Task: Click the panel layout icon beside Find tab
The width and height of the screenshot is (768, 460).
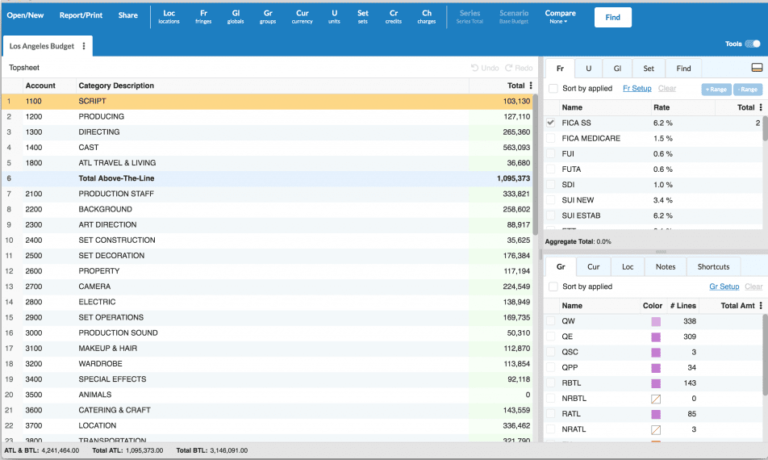Action: pos(757,68)
